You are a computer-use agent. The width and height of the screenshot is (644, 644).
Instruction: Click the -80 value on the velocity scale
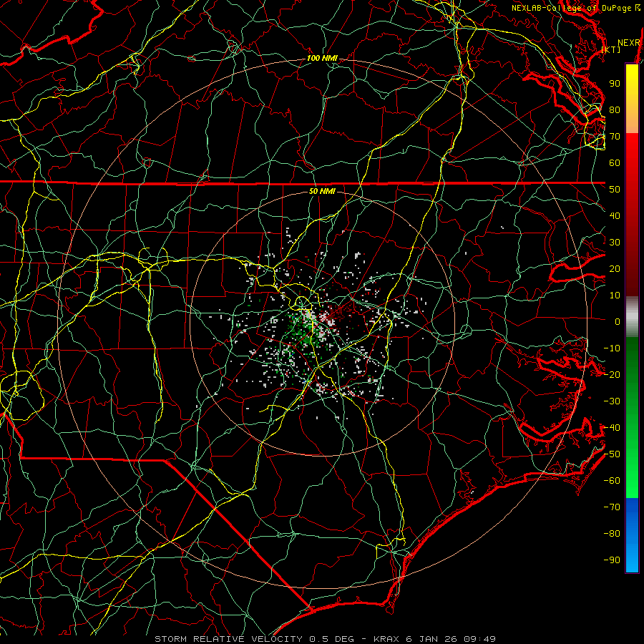pos(612,534)
